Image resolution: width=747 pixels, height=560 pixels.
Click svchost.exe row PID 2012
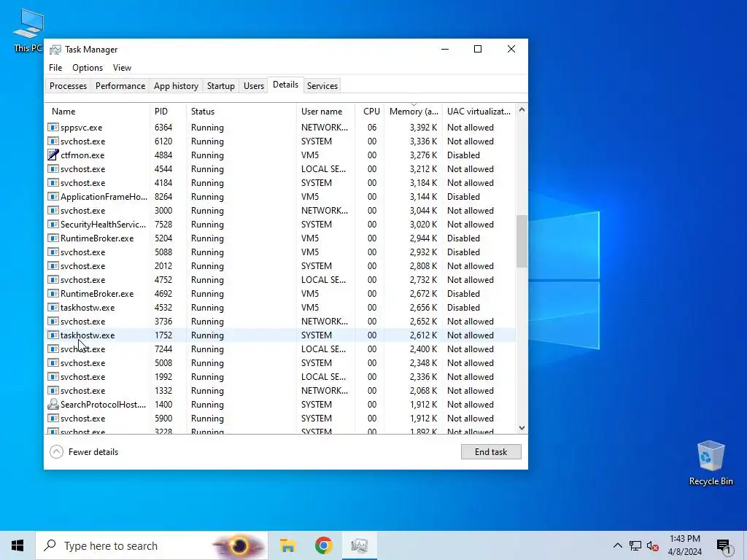click(x=280, y=265)
